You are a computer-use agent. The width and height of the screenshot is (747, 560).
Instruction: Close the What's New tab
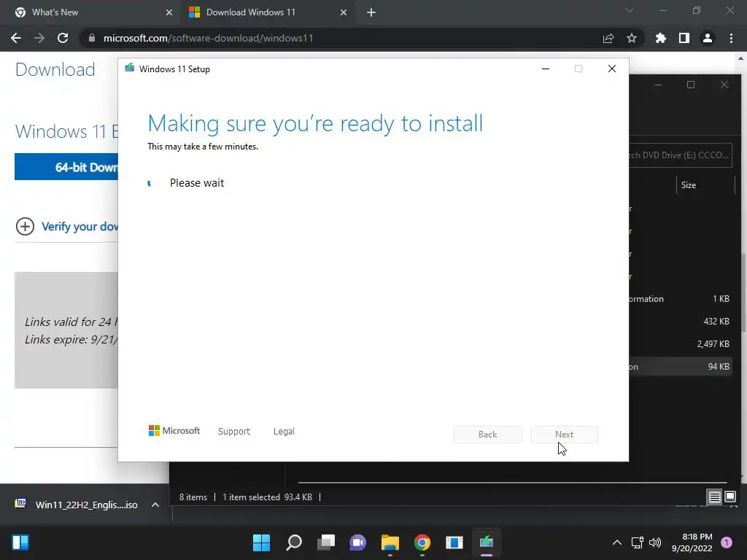point(169,12)
